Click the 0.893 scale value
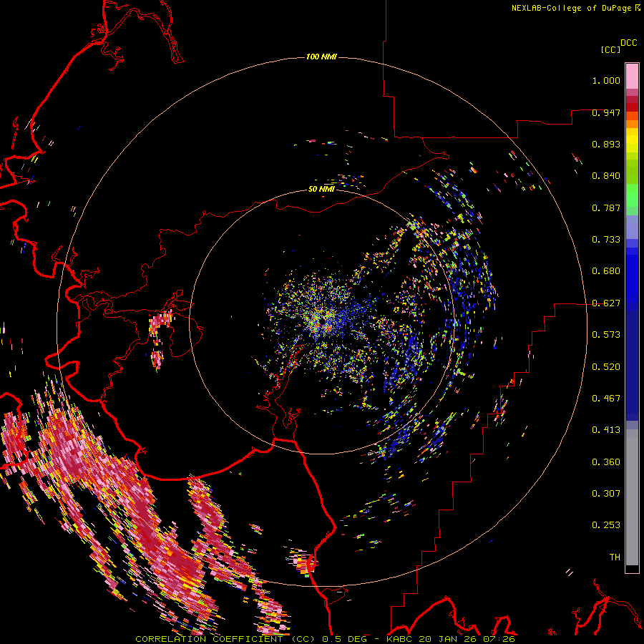This screenshot has height=644, width=644. click(x=606, y=144)
